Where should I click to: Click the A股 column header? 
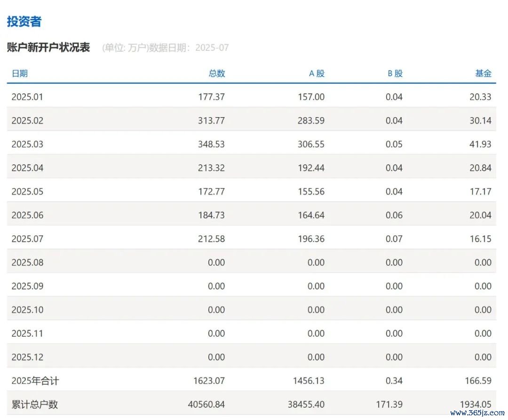tap(316, 73)
